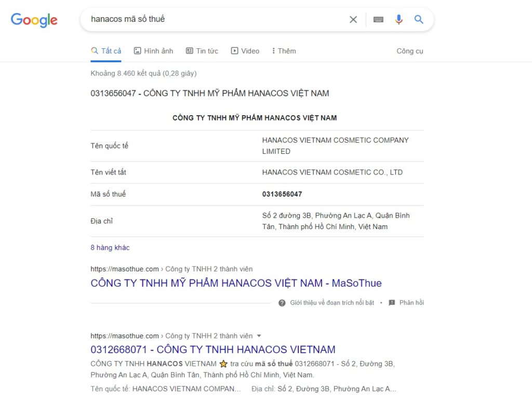Image resolution: width=532 pixels, height=401 pixels.
Task: Click the Phản hồi feedback flag icon
Action: click(x=392, y=303)
